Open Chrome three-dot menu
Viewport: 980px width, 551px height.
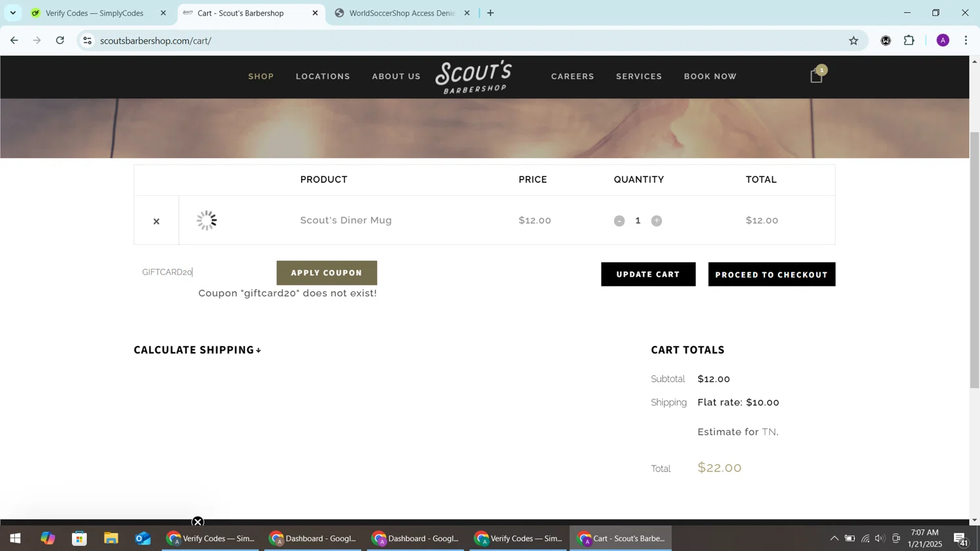(x=966, y=40)
